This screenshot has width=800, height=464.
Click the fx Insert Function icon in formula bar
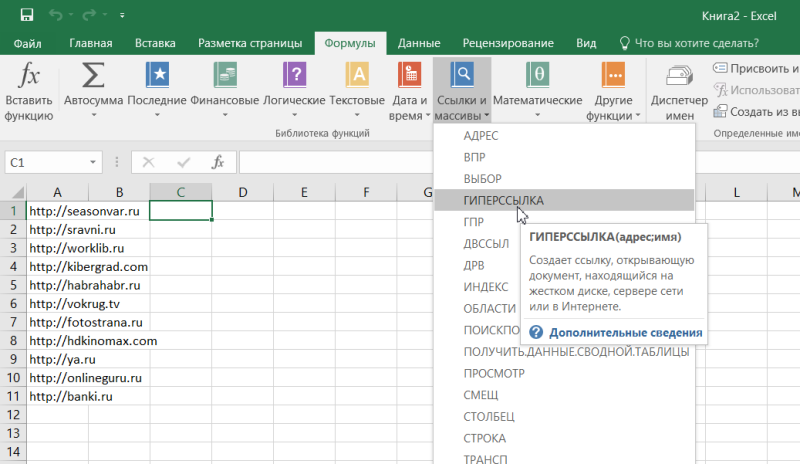tap(218, 162)
